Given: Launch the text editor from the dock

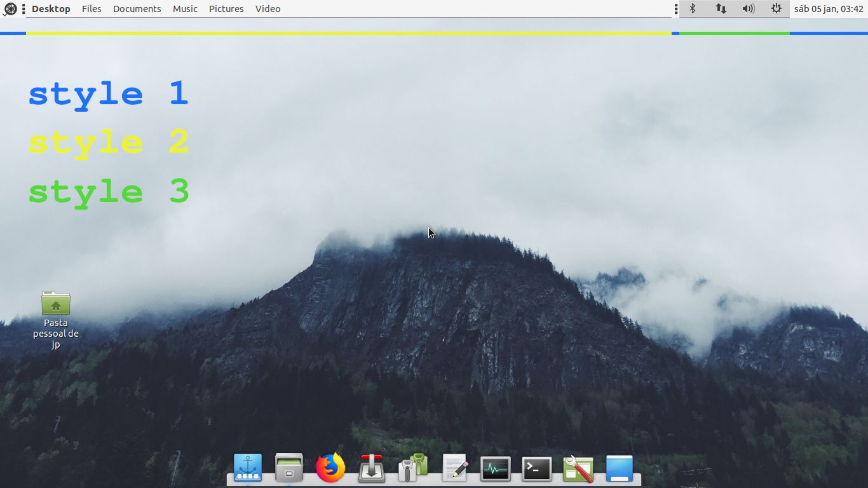Looking at the screenshot, I should point(455,468).
